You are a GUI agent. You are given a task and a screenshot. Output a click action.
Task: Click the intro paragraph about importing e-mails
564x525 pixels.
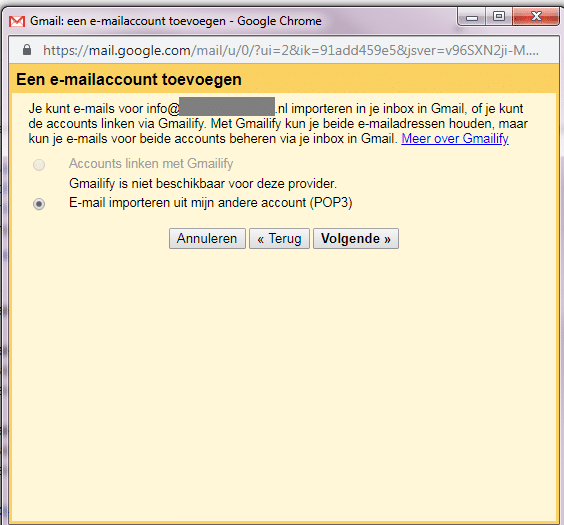coord(278,124)
